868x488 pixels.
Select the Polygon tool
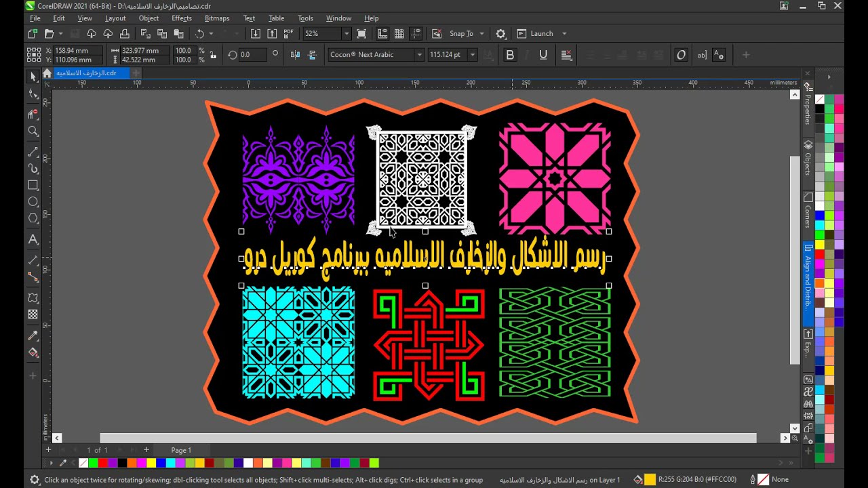pos(33,218)
